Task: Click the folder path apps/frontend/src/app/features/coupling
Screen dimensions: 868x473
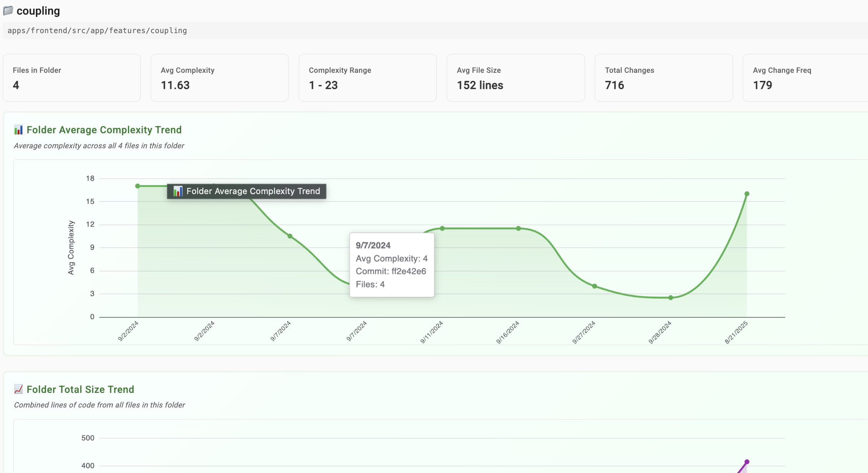Action: click(x=97, y=30)
